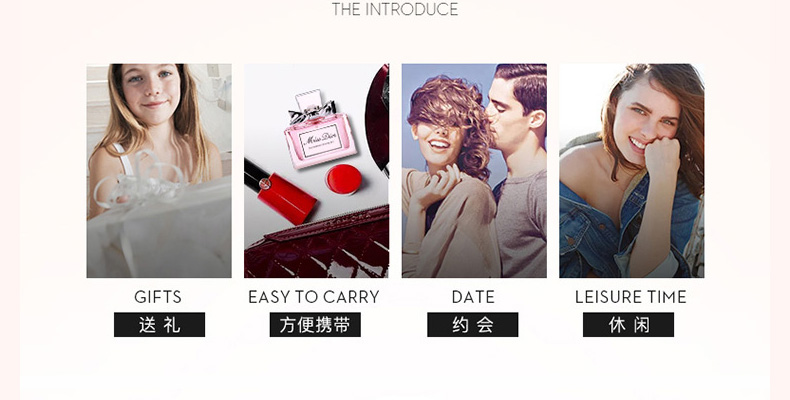The width and height of the screenshot is (790, 400).
Task: Open the perfume and lipstick photo
Action: pyautogui.click(x=316, y=170)
